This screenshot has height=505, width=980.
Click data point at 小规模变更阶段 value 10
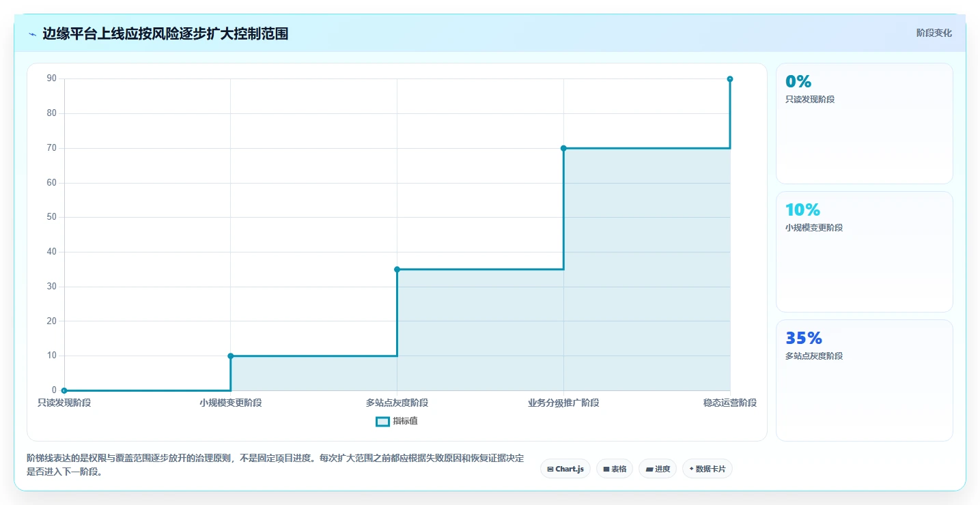(x=231, y=356)
